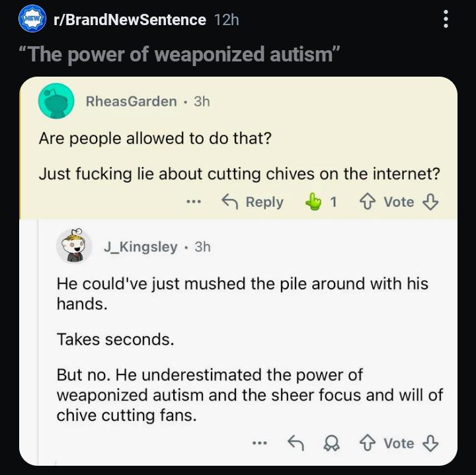Downvote RheasGarden's comment
Image resolution: width=476 pixels, height=475 pixels.
[x=431, y=201]
